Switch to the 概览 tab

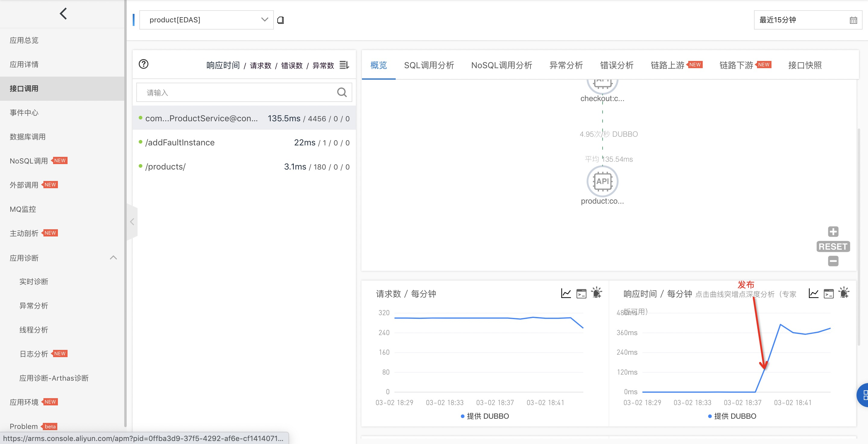click(379, 65)
